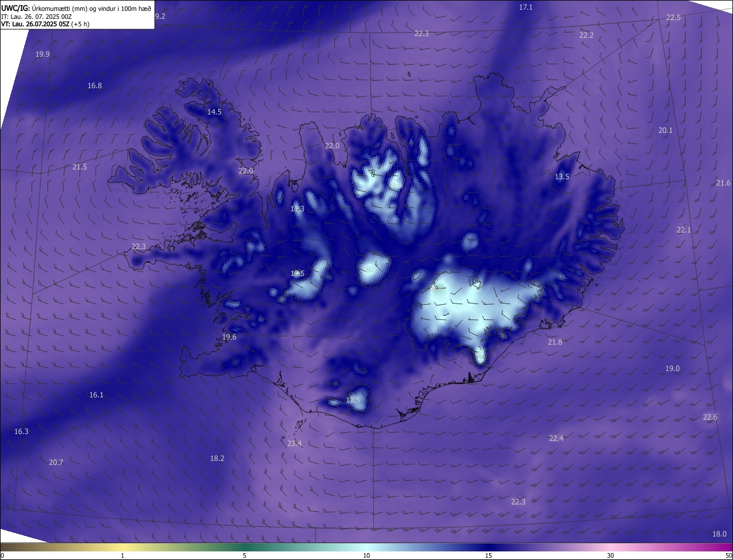The height and width of the screenshot is (560, 733).
Task: Click the 19.9 value label
Action: click(x=42, y=54)
